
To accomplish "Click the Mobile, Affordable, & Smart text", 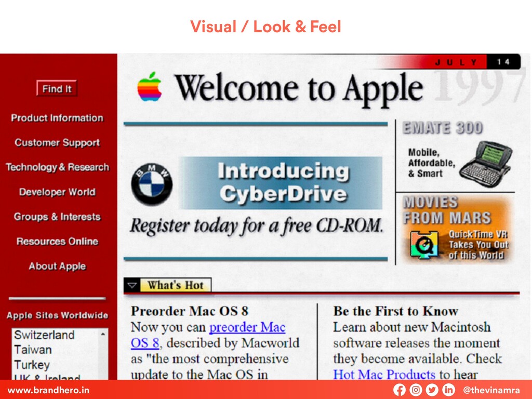I will [431, 163].
